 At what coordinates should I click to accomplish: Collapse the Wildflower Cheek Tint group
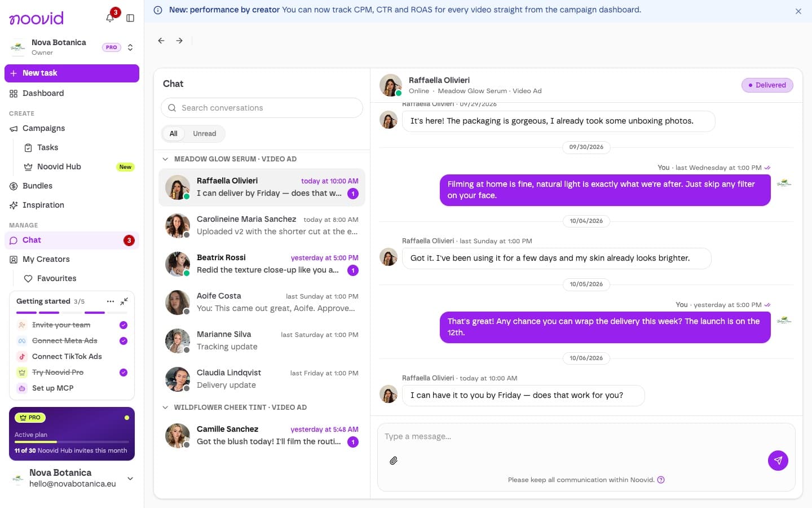click(x=165, y=408)
